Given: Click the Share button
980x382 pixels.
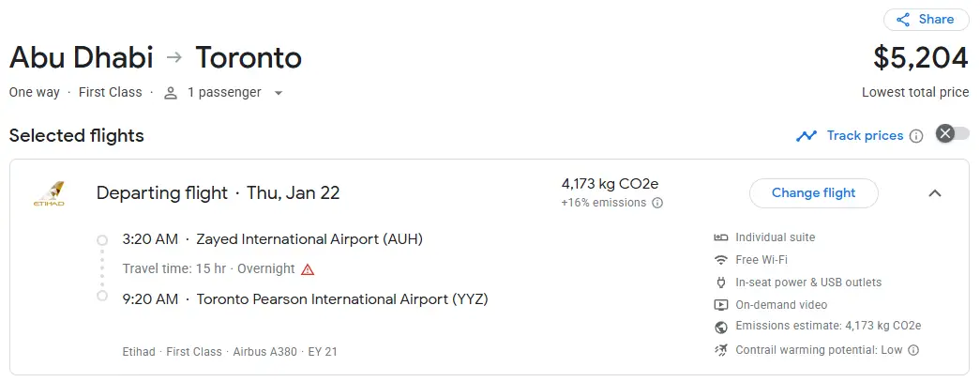Looking at the screenshot, I should click(x=926, y=19).
